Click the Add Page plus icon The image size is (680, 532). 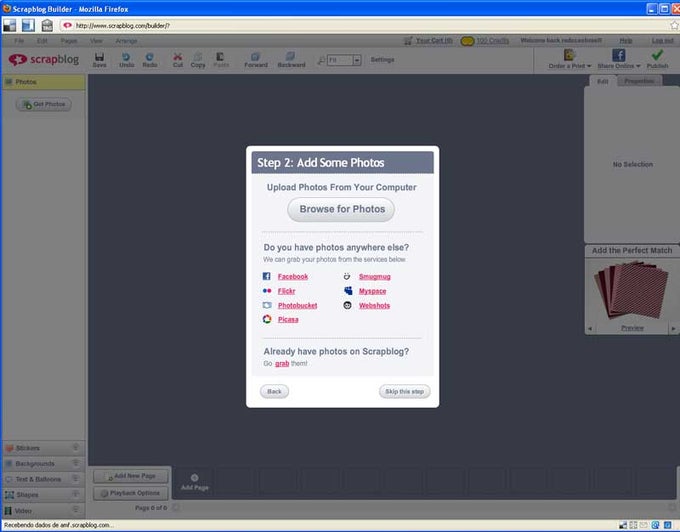(194, 477)
